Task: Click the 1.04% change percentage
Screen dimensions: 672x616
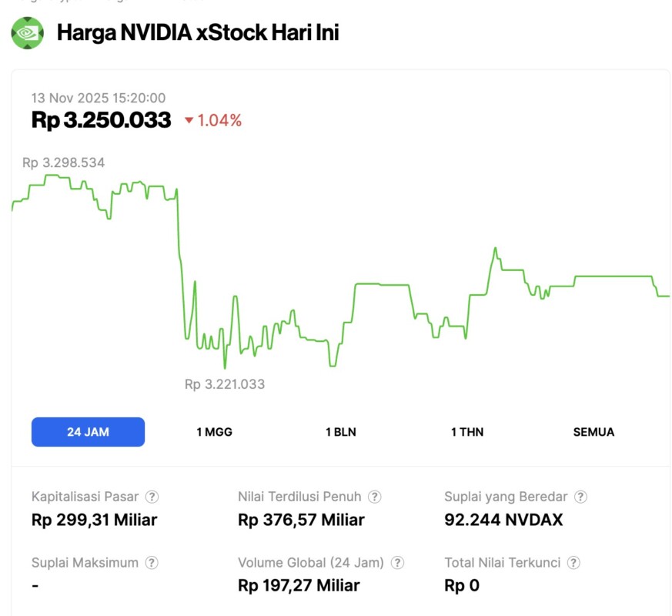Action: coord(219,121)
